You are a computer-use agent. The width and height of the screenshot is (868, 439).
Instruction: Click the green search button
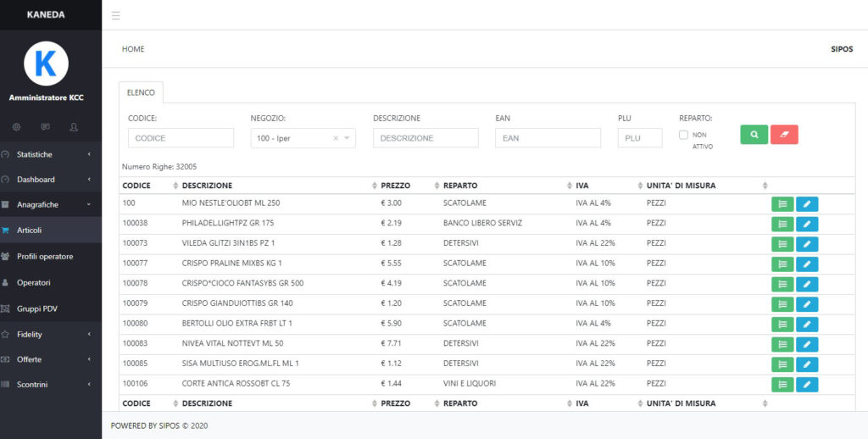[x=754, y=134]
